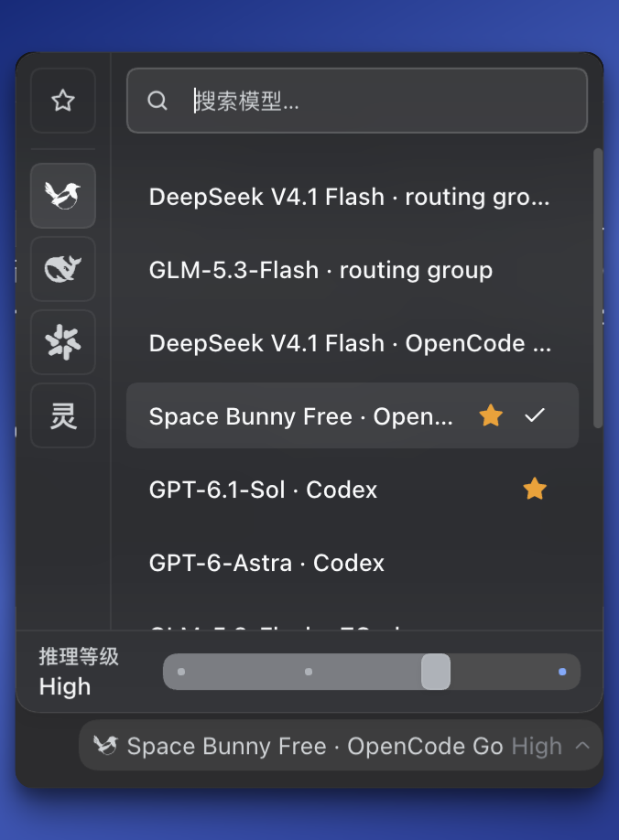This screenshot has height=840, width=619.
Task: Set reasoning level slider to the maximum blue dot
Action: pyautogui.click(x=562, y=672)
